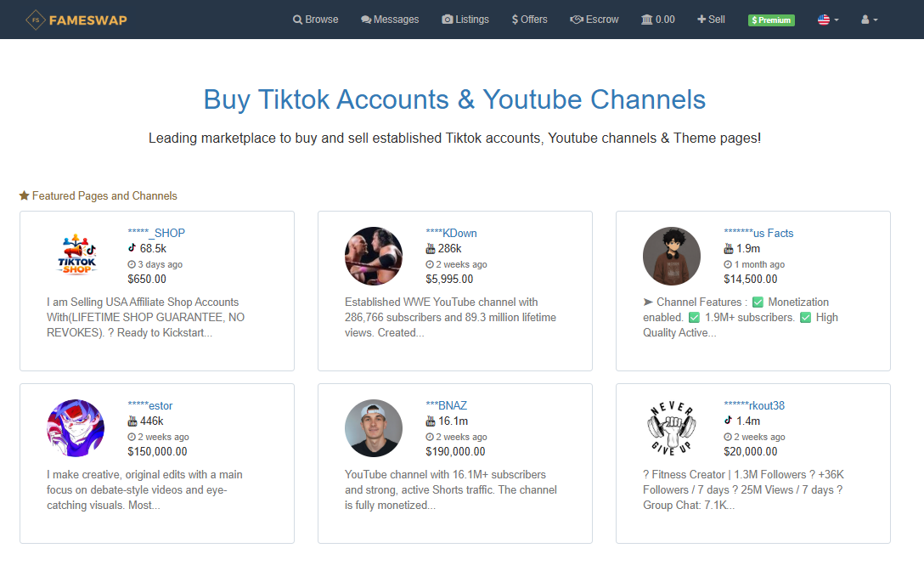The height and width of the screenshot is (571, 924).
Task: Click the bank icon showing 0.00 balance
Action: click(x=646, y=20)
